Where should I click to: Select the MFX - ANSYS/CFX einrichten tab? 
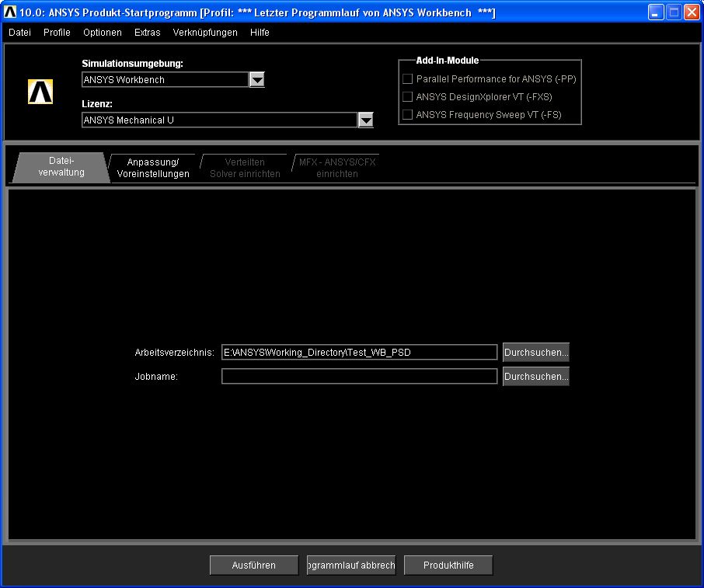[337, 168]
